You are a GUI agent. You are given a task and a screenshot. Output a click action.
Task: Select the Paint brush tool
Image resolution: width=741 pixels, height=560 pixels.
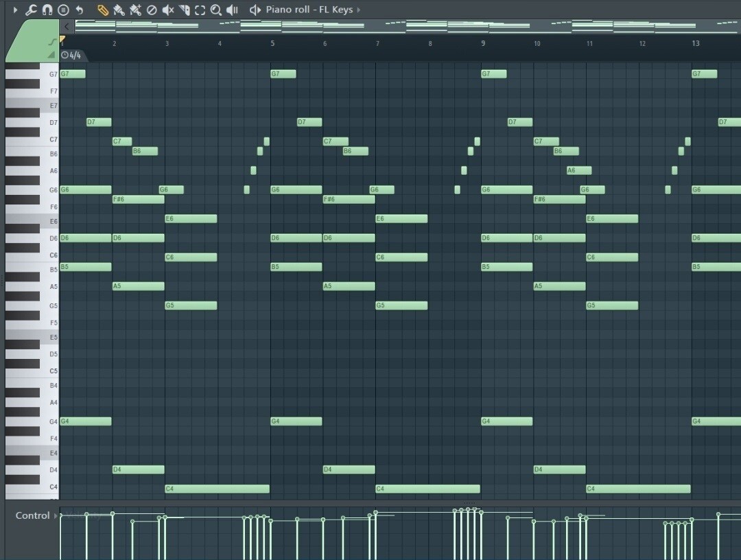coord(119,10)
